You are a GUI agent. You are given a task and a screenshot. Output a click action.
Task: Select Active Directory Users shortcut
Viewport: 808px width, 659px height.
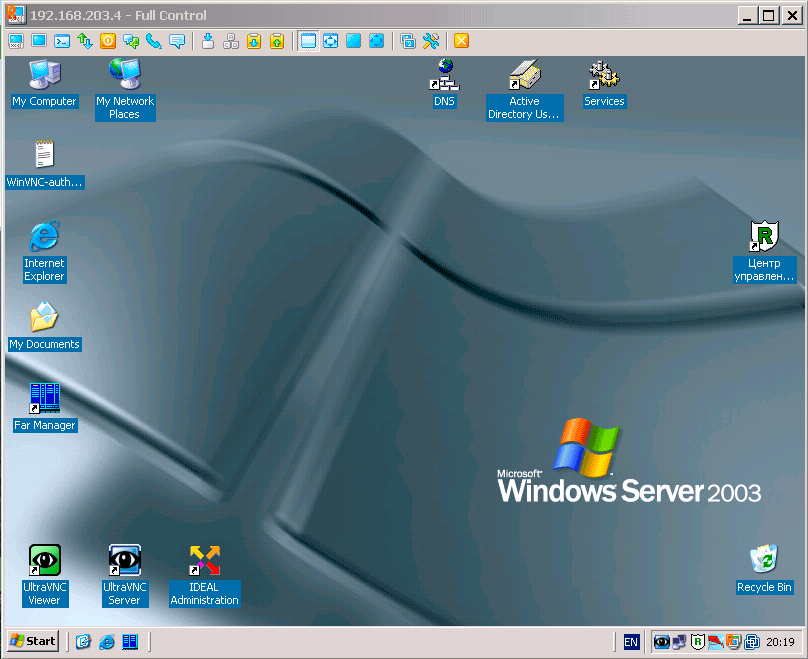[x=524, y=90]
